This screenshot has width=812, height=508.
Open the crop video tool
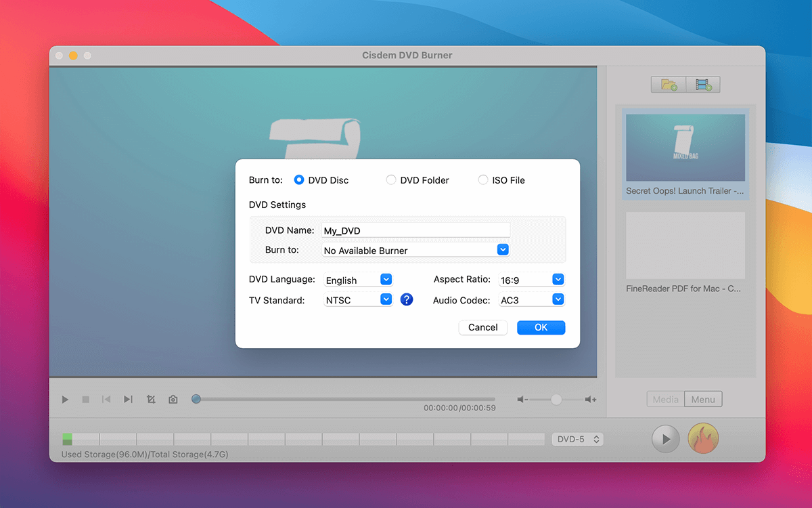click(x=151, y=400)
